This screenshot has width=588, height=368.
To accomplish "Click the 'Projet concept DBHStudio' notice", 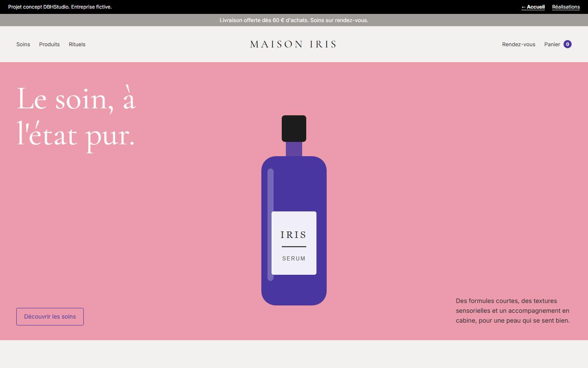I will point(60,7).
